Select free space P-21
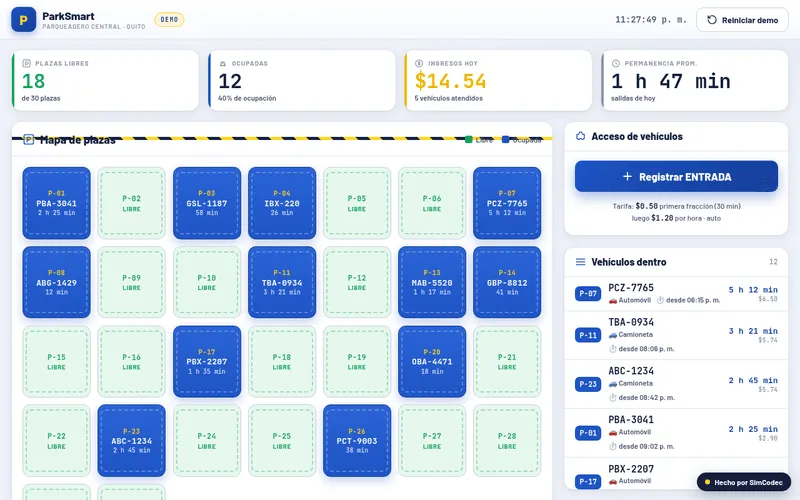This screenshot has width=800, height=500. (507, 362)
